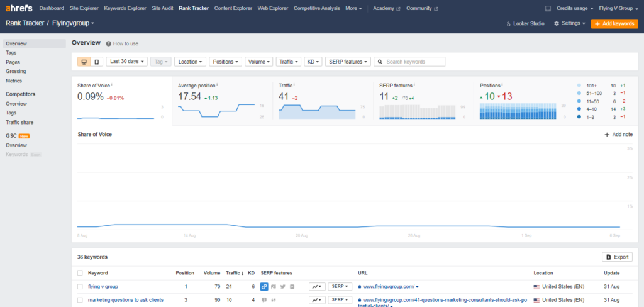644x307 pixels.
Task: Open the SERP features filter dropdown
Action: 348,62
